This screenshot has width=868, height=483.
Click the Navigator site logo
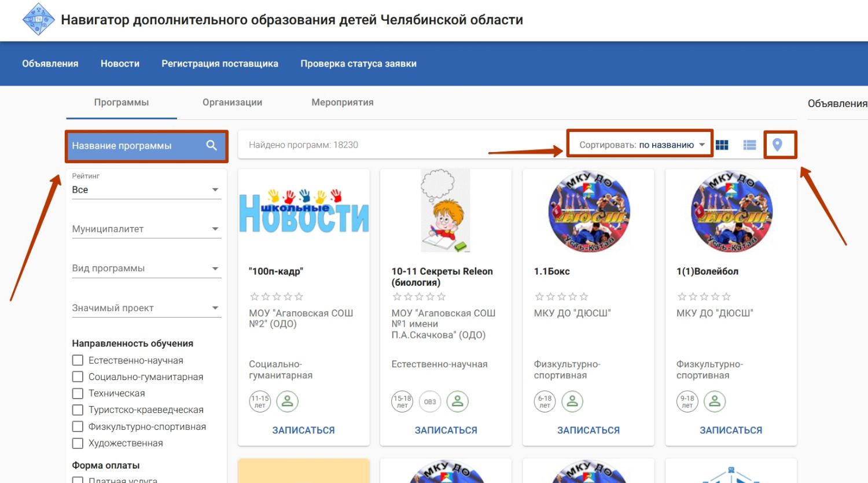(x=38, y=20)
